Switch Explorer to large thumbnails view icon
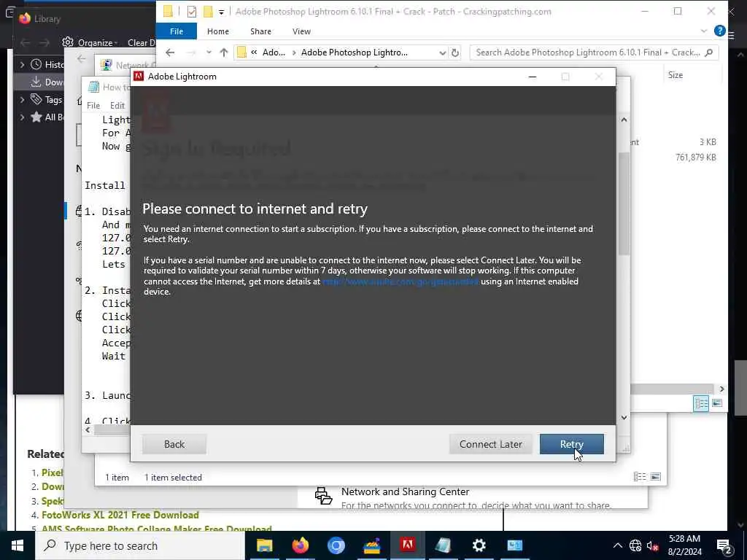Screen dimensions: 747x560 point(717,403)
